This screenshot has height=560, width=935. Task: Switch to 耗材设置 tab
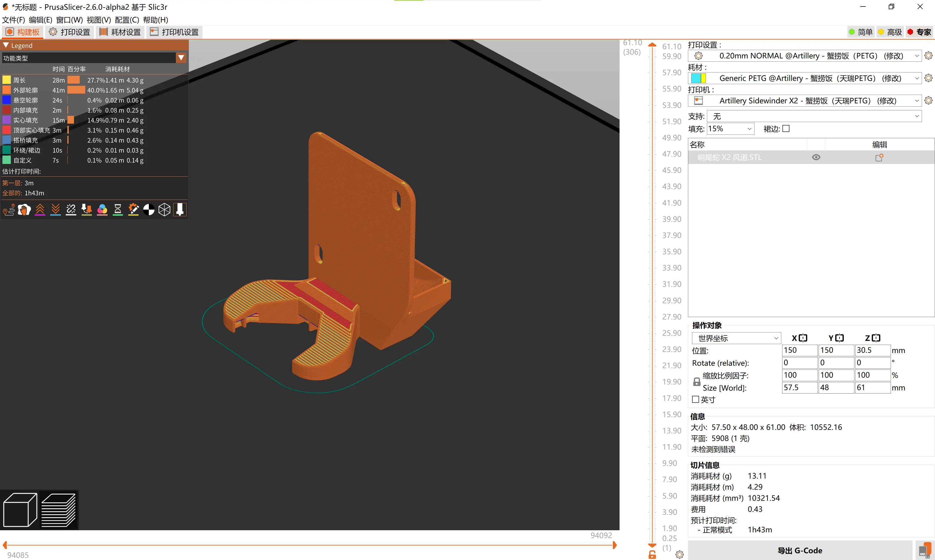pos(120,32)
